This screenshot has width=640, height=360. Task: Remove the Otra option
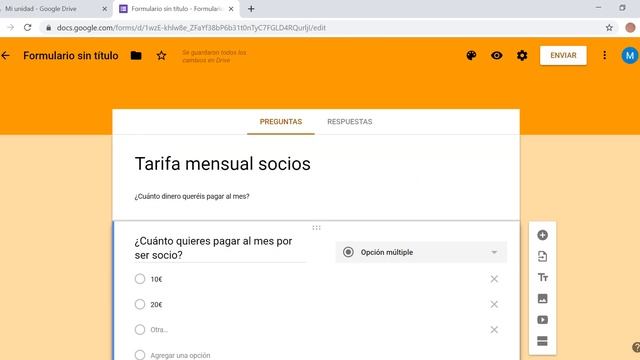[494, 330]
